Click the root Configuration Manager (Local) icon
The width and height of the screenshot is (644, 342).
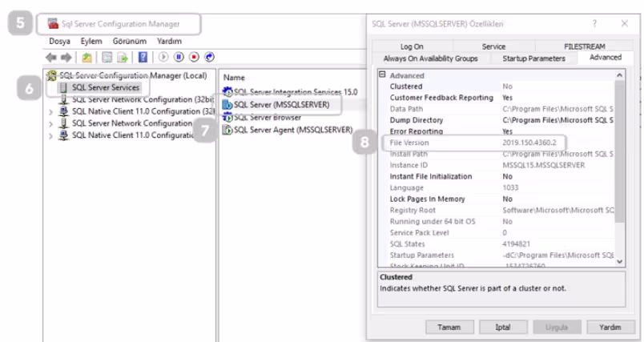[52, 75]
